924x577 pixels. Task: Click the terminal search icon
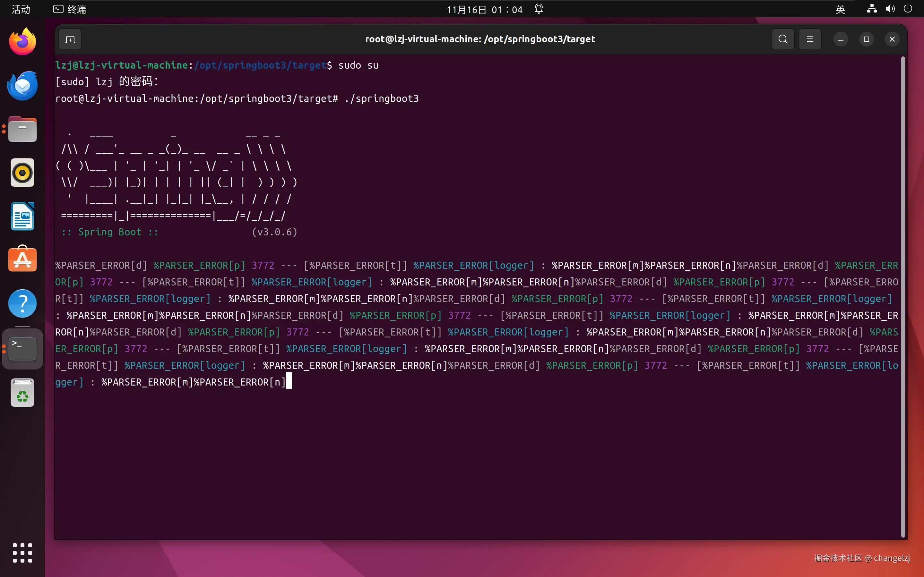783,39
